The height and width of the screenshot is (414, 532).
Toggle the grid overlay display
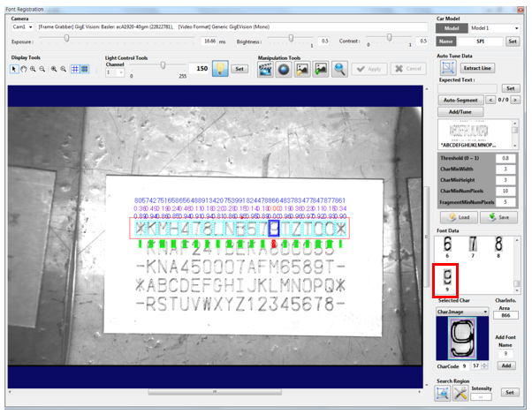pyautogui.click(x=74, y=69)
